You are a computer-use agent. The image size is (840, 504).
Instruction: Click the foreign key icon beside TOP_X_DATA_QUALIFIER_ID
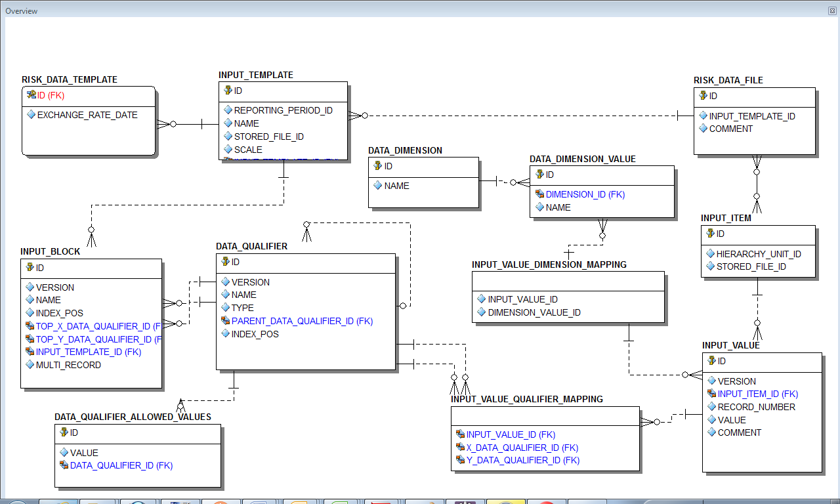tap(30, 326)
